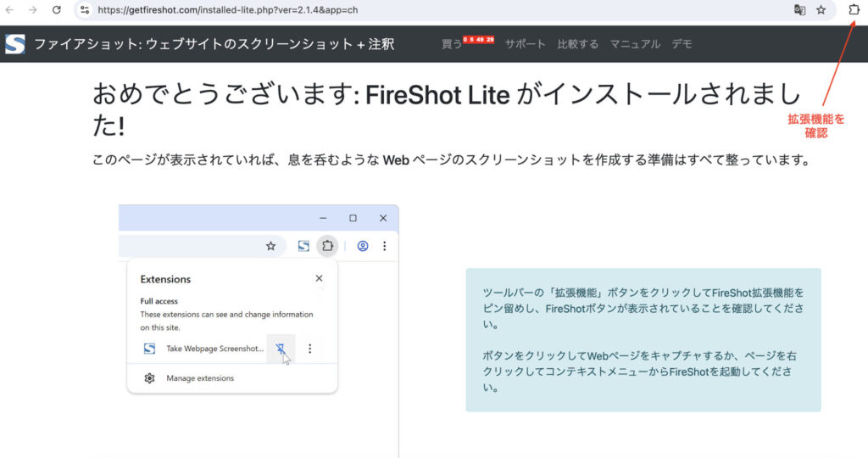Open the サポート navigation item
Viewport: 868px width, 458px height.
point(526,44)
